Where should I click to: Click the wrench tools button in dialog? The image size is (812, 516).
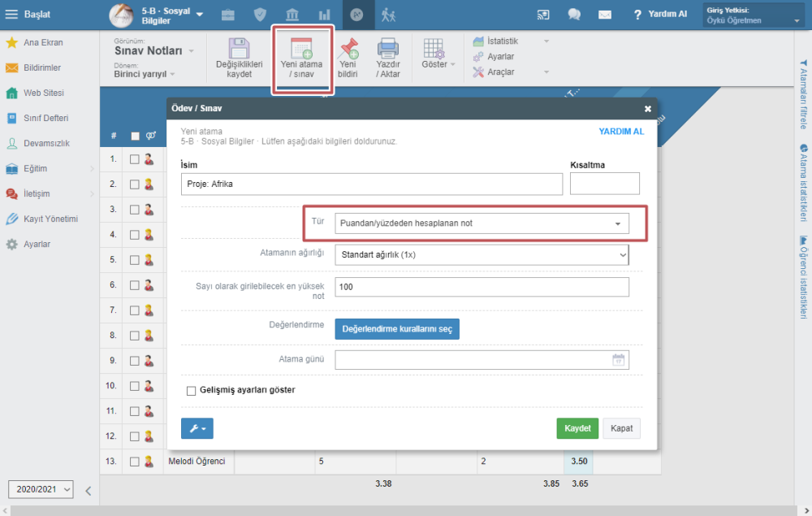(197, 428)
